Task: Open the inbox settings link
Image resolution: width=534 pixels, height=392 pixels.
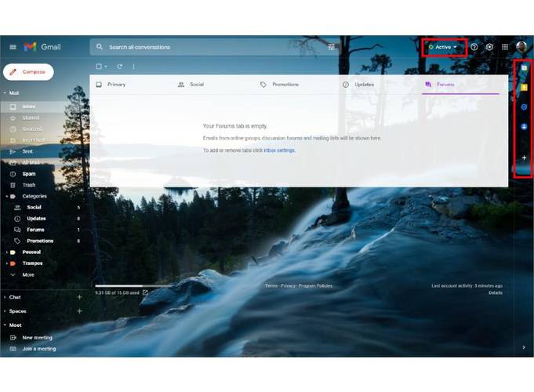Action: tap(279, 151)
